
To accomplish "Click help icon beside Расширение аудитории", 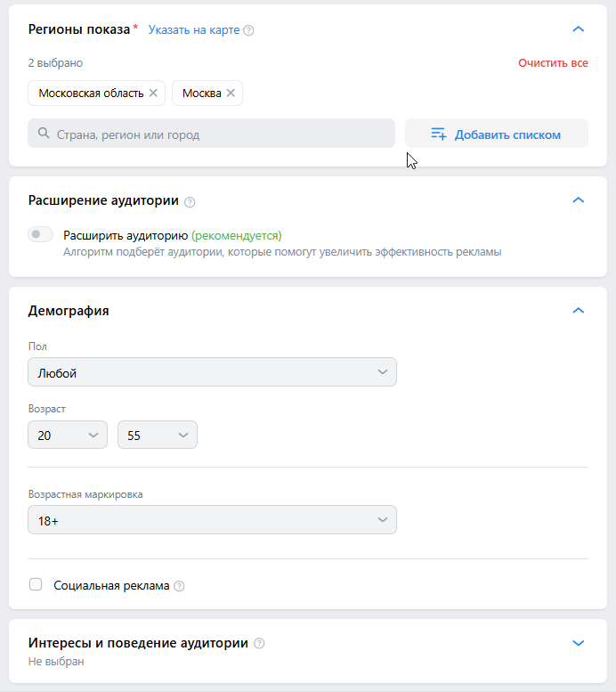I will [x=190, y=202].
